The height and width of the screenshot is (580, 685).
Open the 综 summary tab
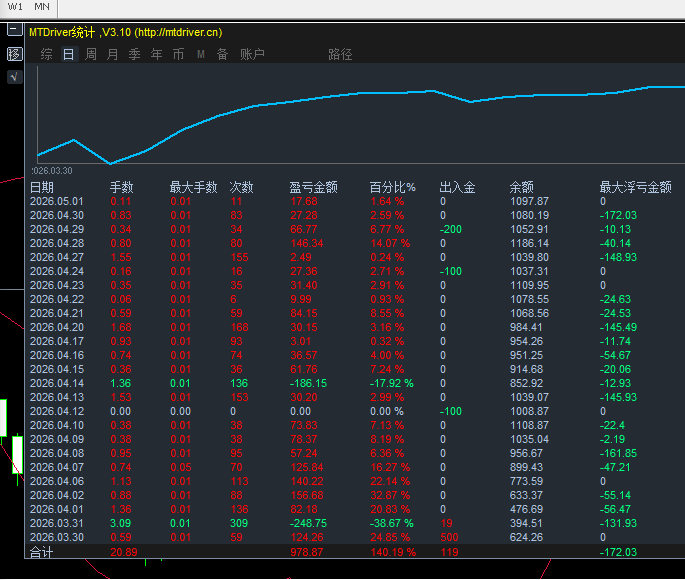[46, 54]
